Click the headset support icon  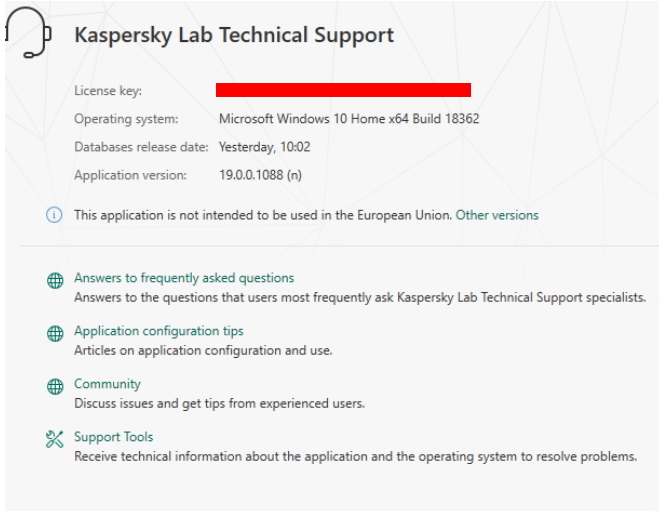tap(28, 32)
